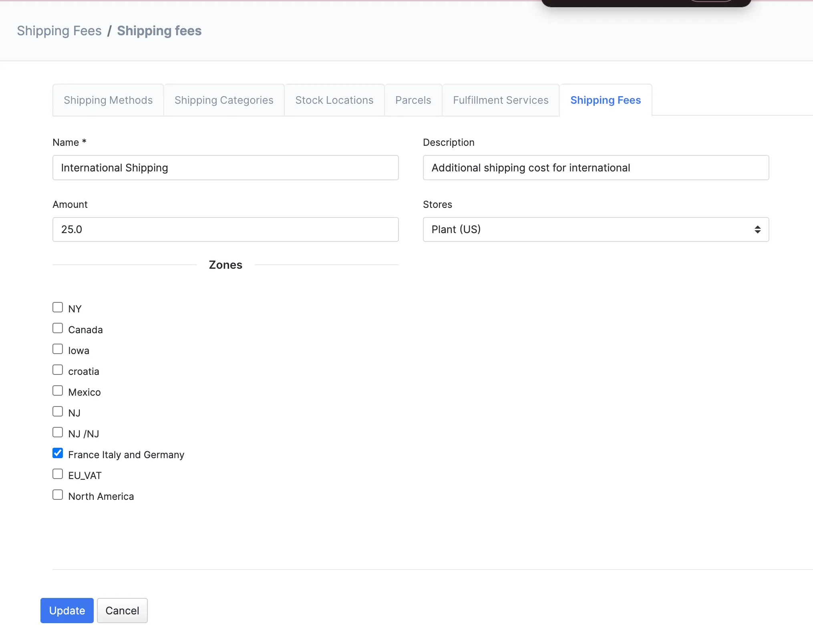Check the EU_VAT zone checkbox
The width and height of the screenshot is (813, 644).
tap(58, 474)
